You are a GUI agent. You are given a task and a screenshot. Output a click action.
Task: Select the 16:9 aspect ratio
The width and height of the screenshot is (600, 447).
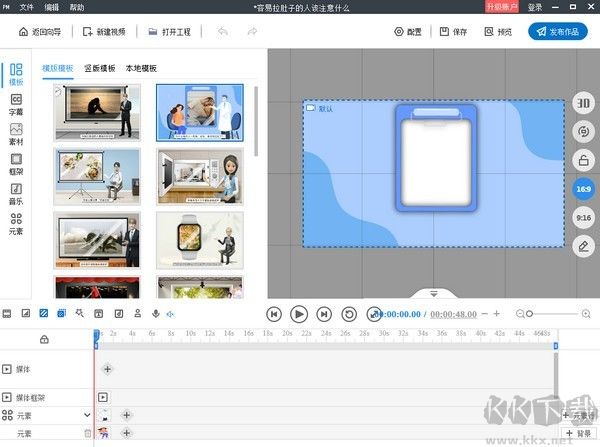coord(583,188)
